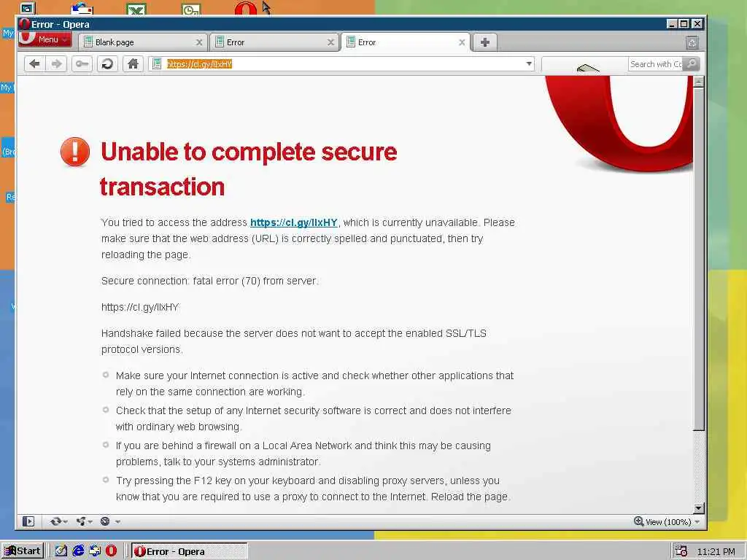This screenshot has height=560, width=747.
Task: Go to the Home page icon
Action: (133, 64)
